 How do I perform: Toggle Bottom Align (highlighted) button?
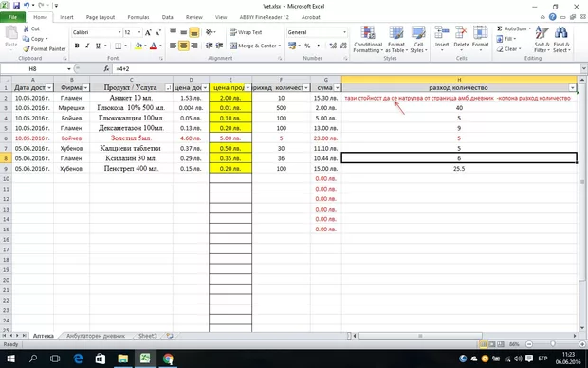[193, 32]
